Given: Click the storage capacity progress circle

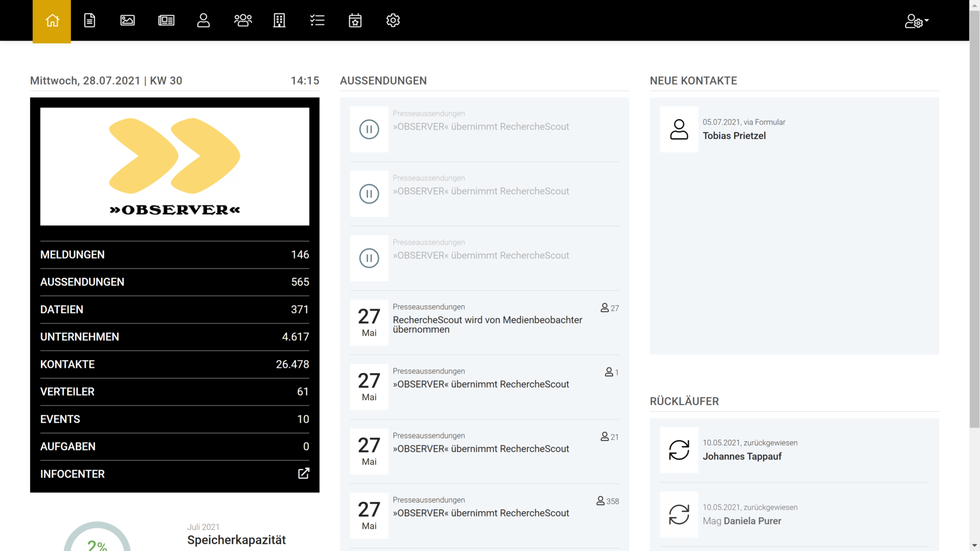Looking at the screenshot, I should point(97,537).
